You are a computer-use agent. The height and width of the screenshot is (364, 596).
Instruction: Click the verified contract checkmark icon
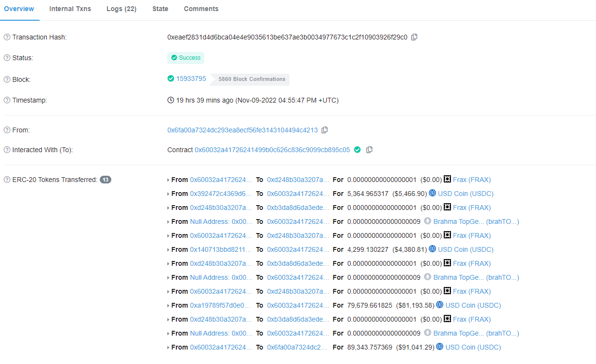coord(357,150)
